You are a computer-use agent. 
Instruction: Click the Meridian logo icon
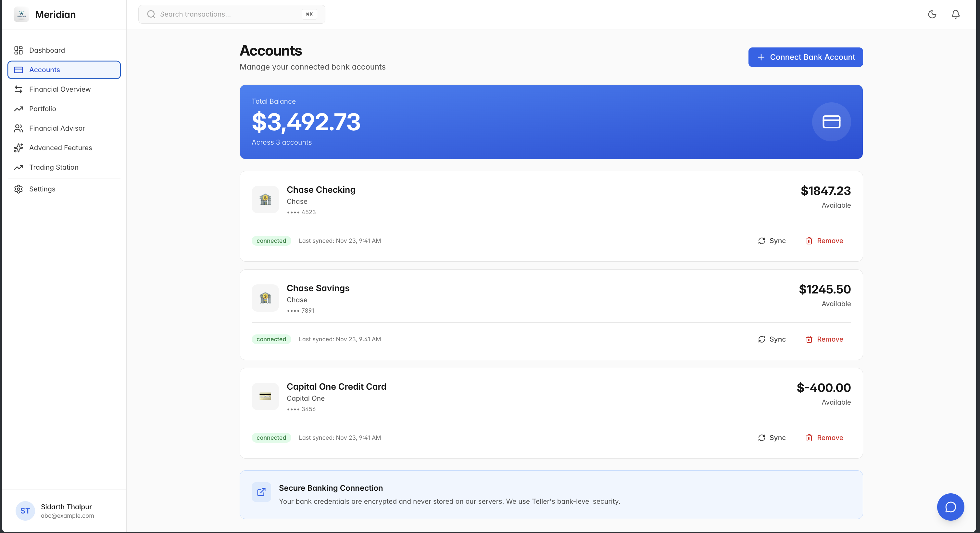click(x=21, y=15)
